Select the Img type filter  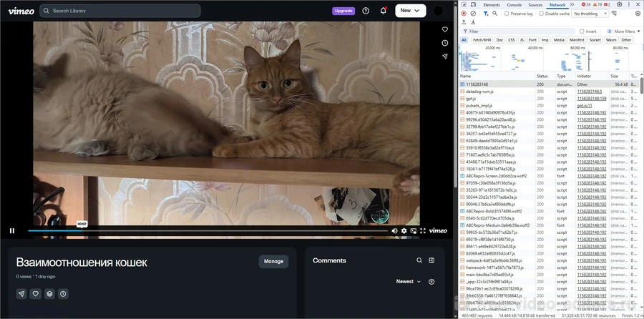pyautogui.click(x=545, y=40)
